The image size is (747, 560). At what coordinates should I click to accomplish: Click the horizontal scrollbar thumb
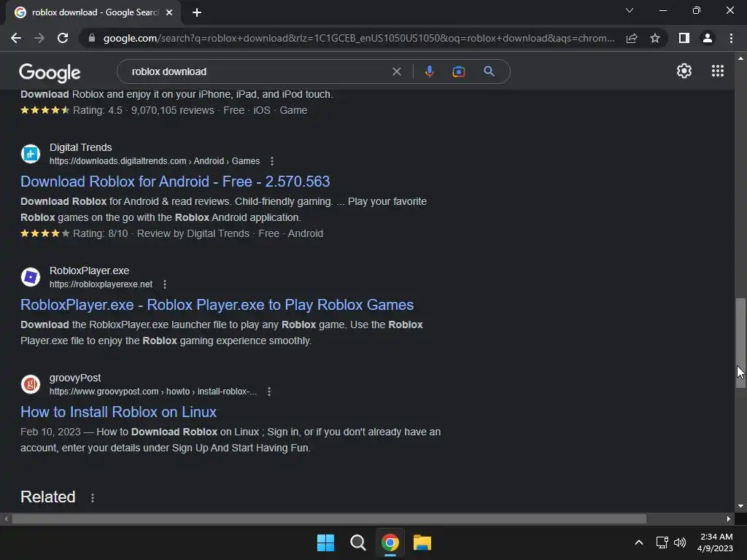pyautogui.click(x=329, y=518)
